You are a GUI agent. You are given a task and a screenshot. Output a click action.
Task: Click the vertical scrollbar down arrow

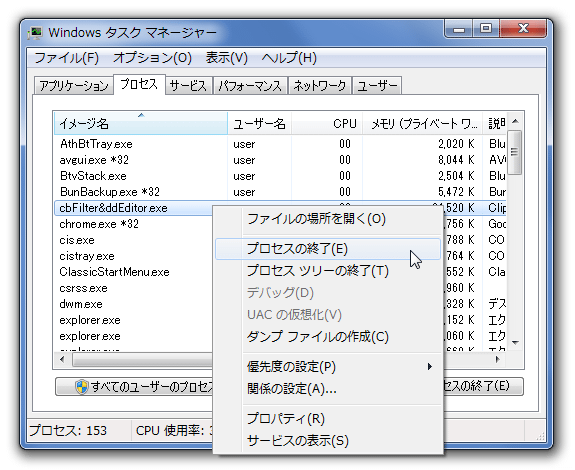coord(515,342)
